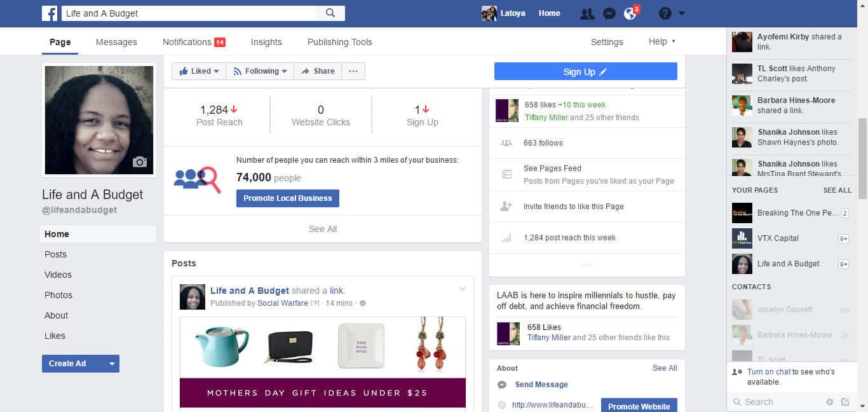Open the Notifications tab
Viewport: 868px width, 412px height.
(x=194, y=42)
